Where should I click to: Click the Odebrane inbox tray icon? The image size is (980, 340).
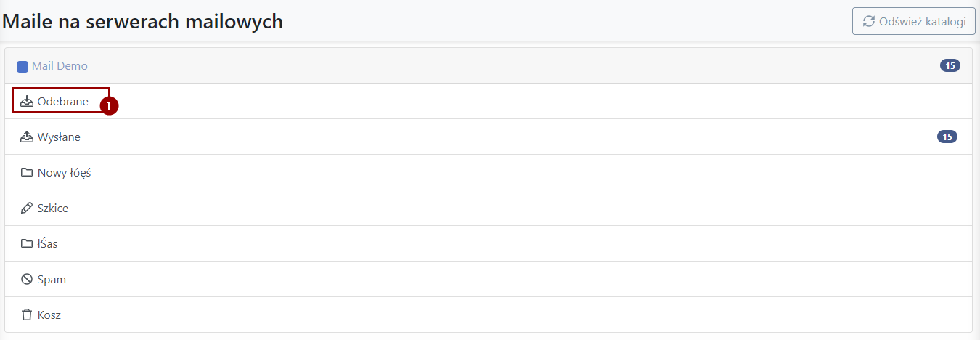(27, 102)
